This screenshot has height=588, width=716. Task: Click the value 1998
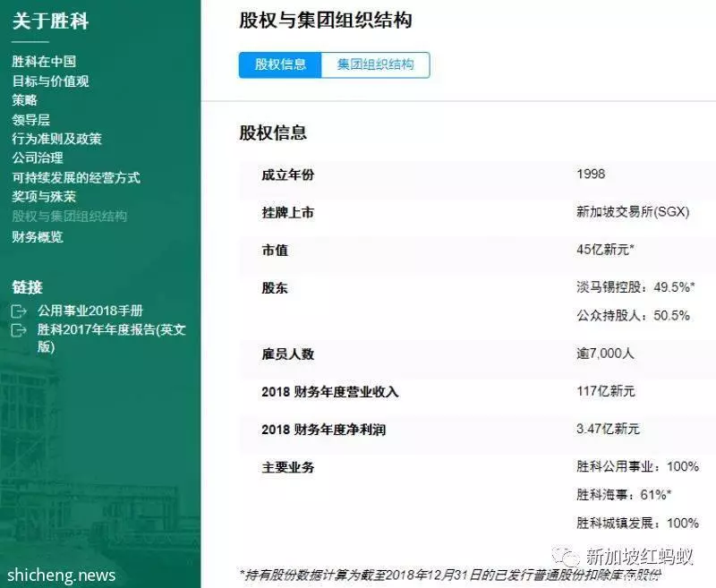coord(591,174)
